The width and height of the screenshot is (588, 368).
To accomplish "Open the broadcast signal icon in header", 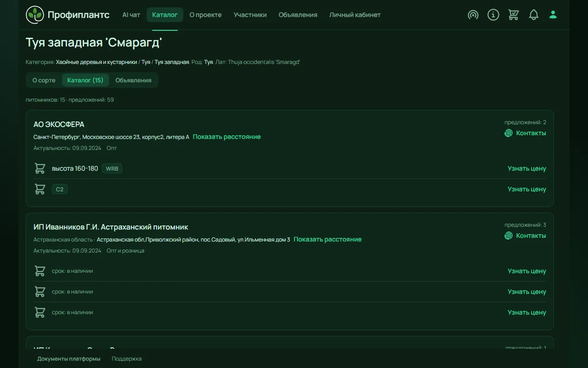I will coord(473,15).
